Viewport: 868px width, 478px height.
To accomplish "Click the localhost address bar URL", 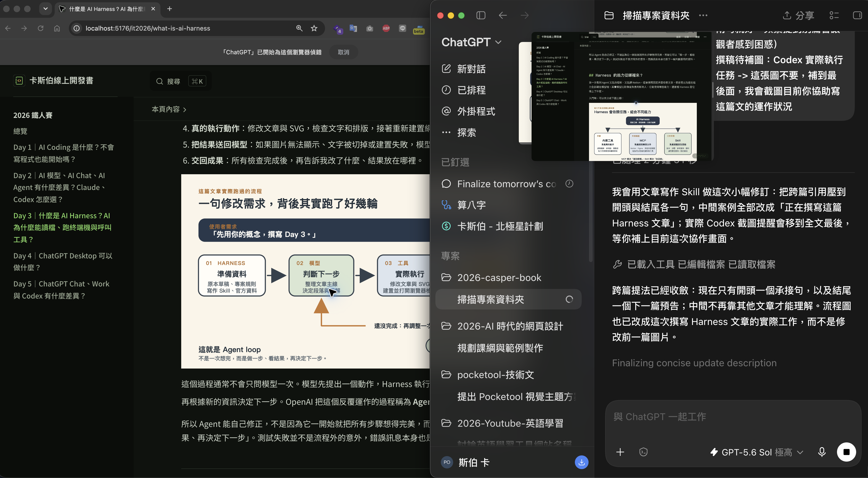I will [x=147, y=28].
